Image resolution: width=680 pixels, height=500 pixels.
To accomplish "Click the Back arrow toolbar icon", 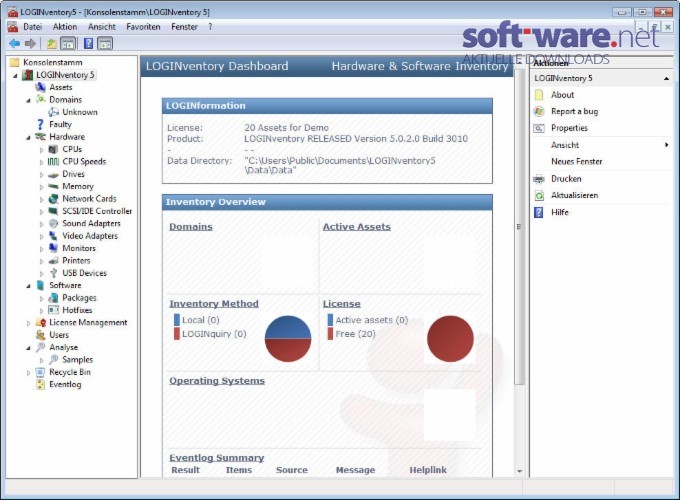I will click(14, 43).
